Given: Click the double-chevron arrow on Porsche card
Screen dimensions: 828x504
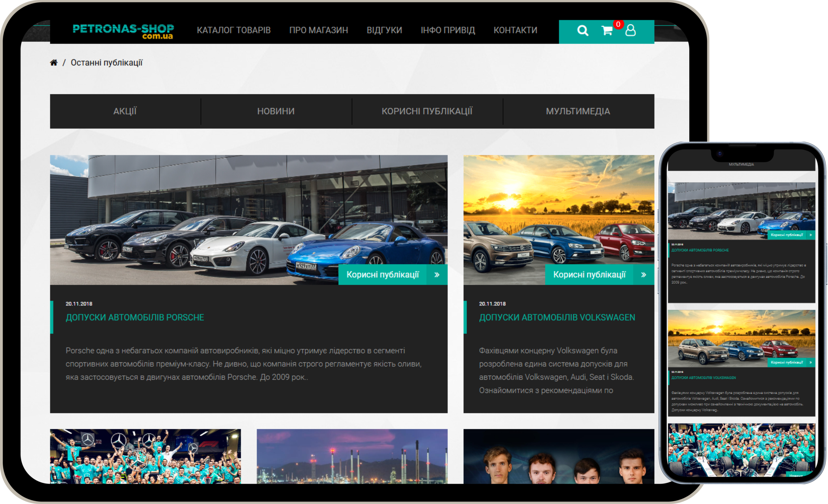Looking at the screenshot, I should point(437,275).
